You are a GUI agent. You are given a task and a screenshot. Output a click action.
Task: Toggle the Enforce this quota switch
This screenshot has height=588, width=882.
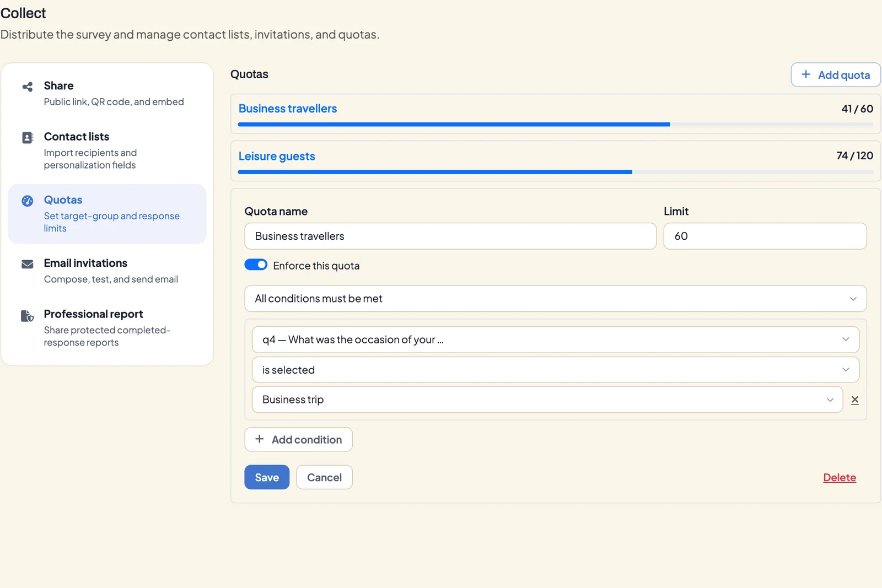pos(256,265)
